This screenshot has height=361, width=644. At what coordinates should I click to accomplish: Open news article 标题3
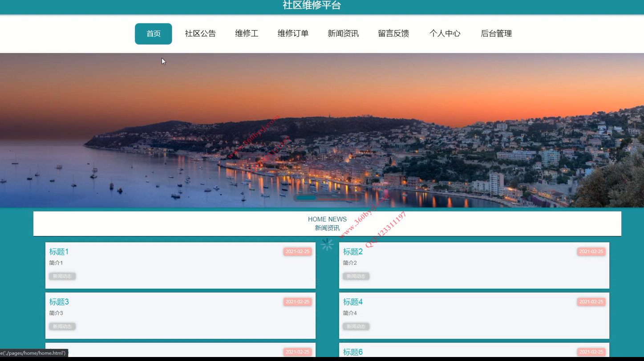point(59,302)
